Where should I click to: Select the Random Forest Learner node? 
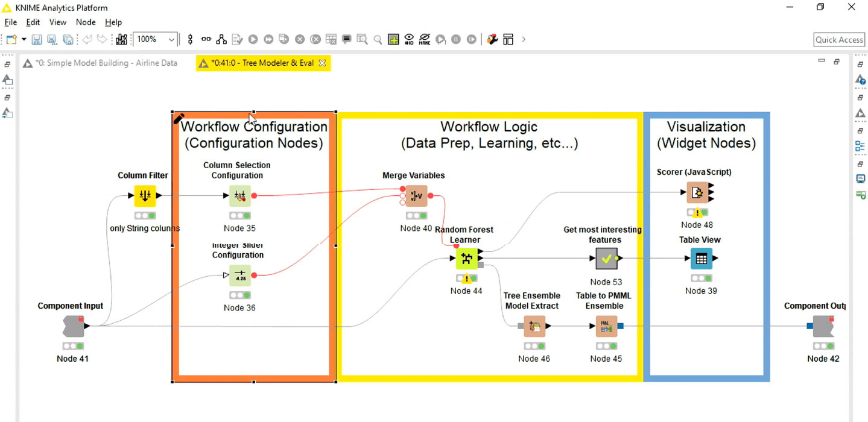coord(466,259)
